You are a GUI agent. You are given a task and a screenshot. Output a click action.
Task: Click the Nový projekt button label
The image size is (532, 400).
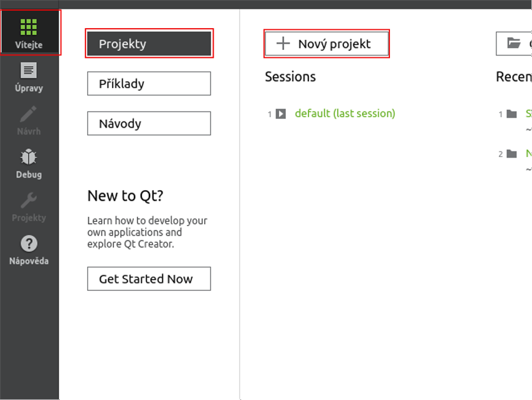click(334, 44)
